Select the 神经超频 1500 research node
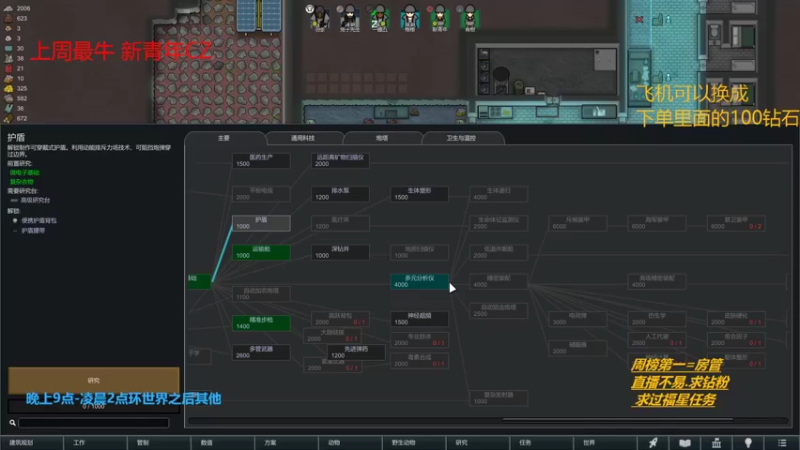The width and height of the screenshot is (800, 450). tap(419, 319)
